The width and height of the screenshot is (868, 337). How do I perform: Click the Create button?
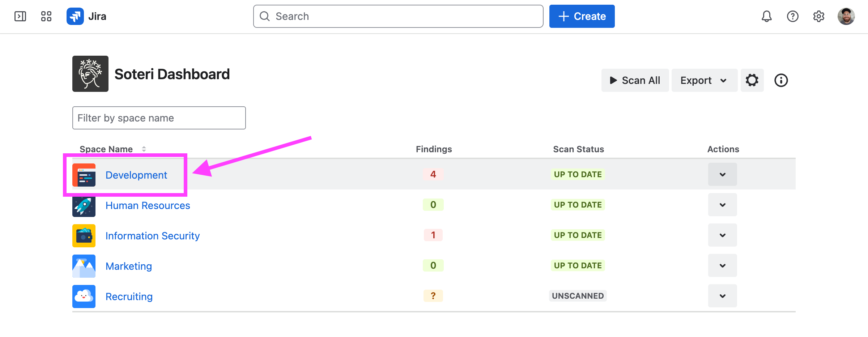coord(582,16)
